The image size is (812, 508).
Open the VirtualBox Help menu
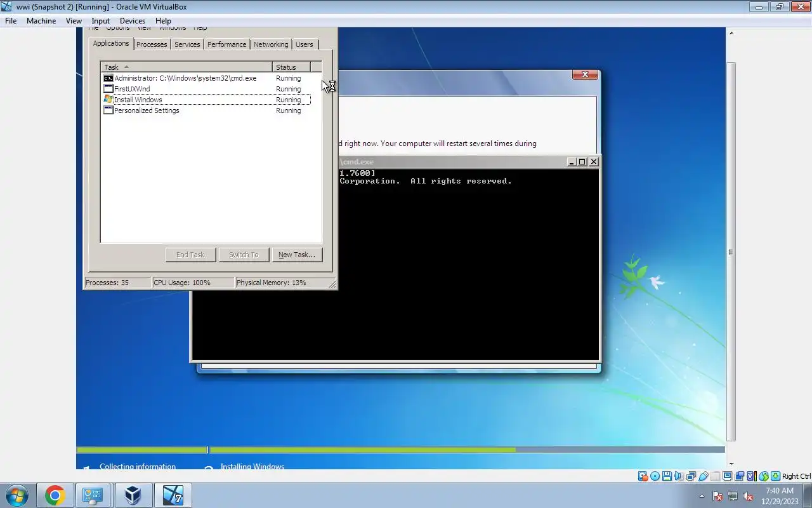pos(163,20)
